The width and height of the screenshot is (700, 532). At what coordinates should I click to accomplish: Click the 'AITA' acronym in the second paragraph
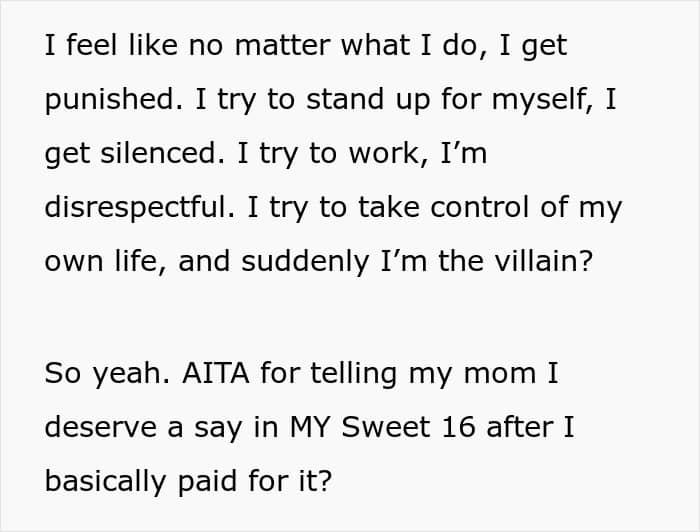(216, 372)
